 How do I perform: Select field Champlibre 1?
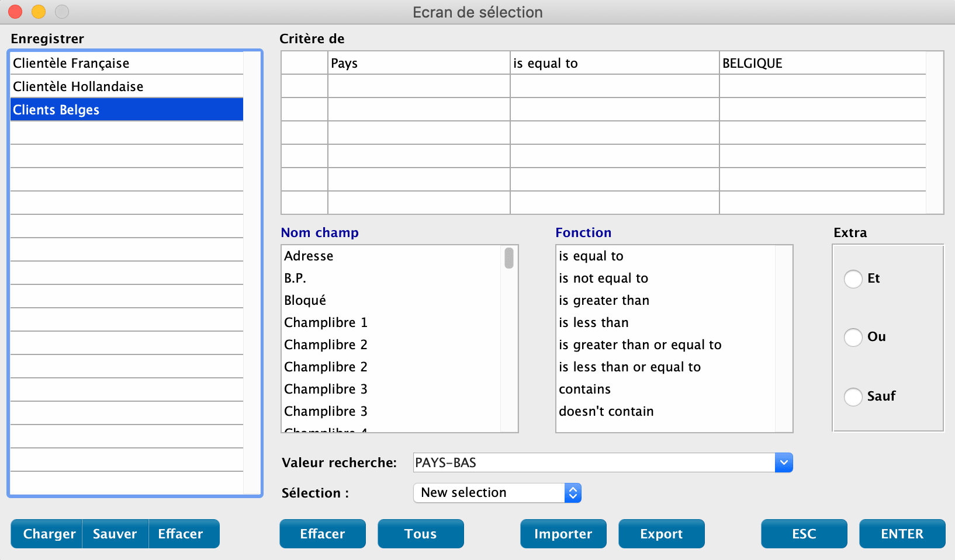(x=391, y=322)
